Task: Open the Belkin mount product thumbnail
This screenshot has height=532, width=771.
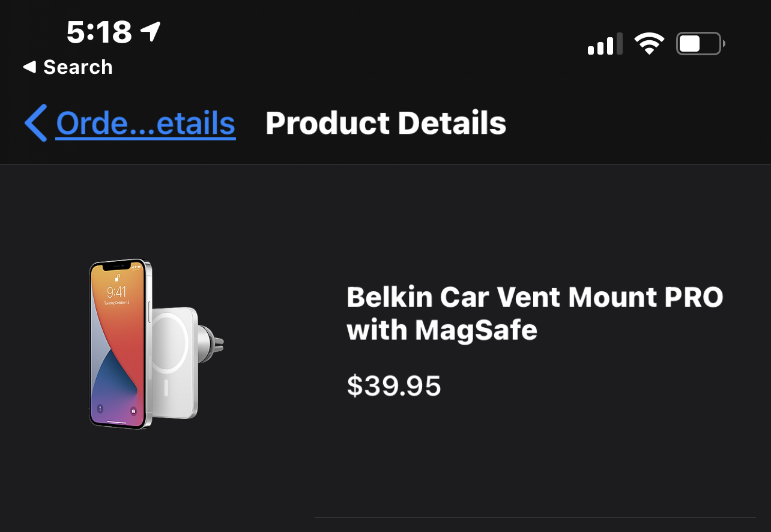Action: click(156, 344)
